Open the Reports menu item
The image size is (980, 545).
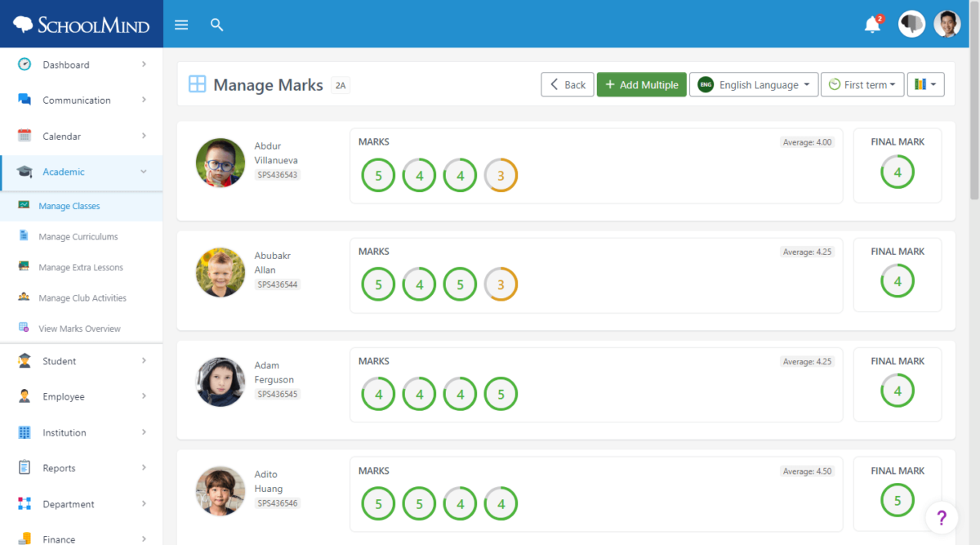click(x=82, y=468)
